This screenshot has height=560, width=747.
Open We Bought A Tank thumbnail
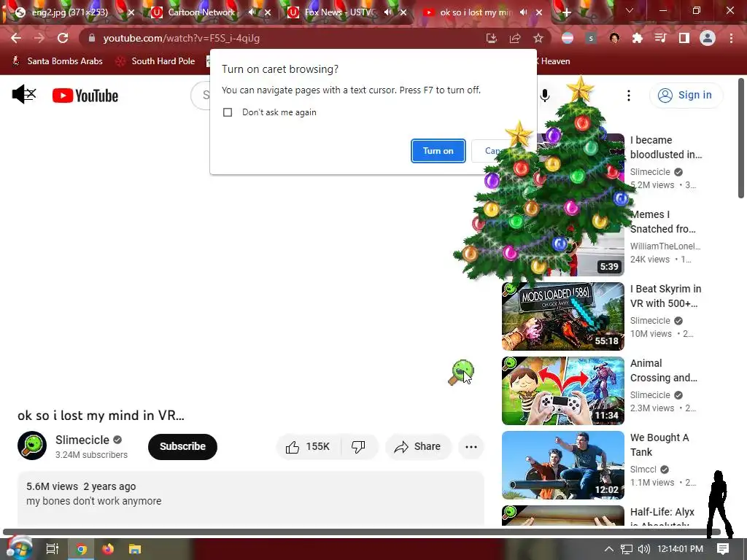(562, 464)
